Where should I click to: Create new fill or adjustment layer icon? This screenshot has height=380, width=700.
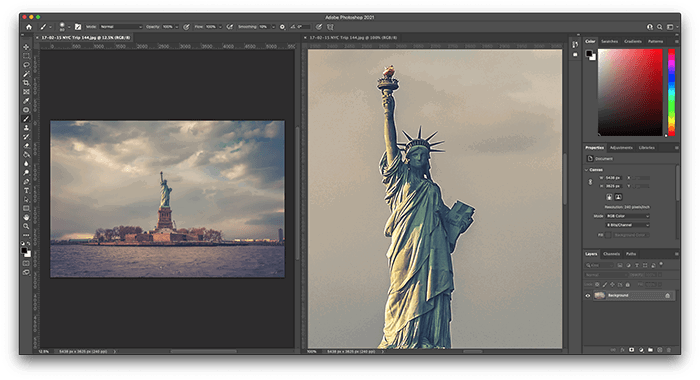[x=641, y=350]
